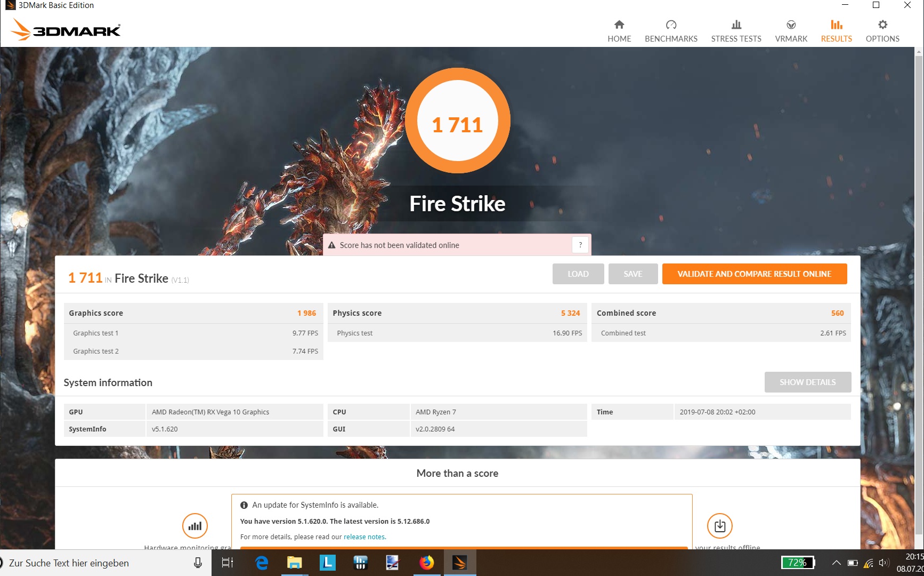Viewport: 924px width, 576px height.
Task: Click the 1 711 score circle
Action: pyautogui.click(x=457, y=121)
